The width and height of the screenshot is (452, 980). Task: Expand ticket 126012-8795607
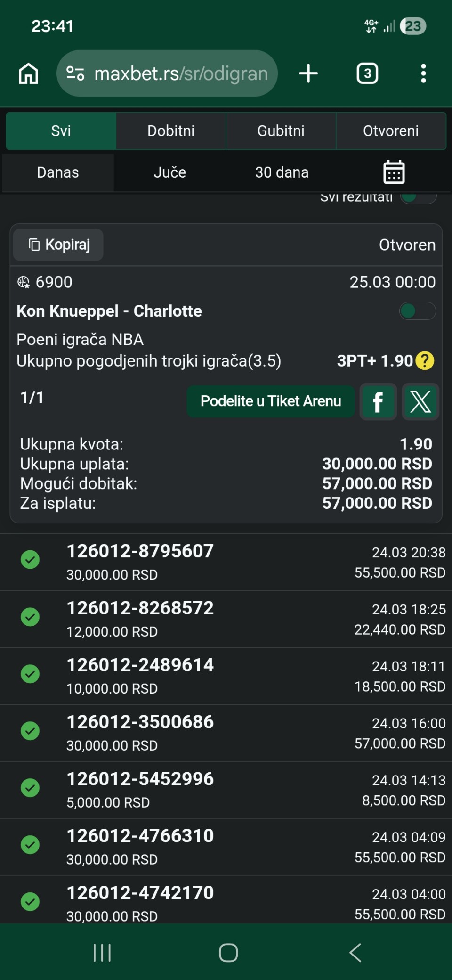click(226, 562)
